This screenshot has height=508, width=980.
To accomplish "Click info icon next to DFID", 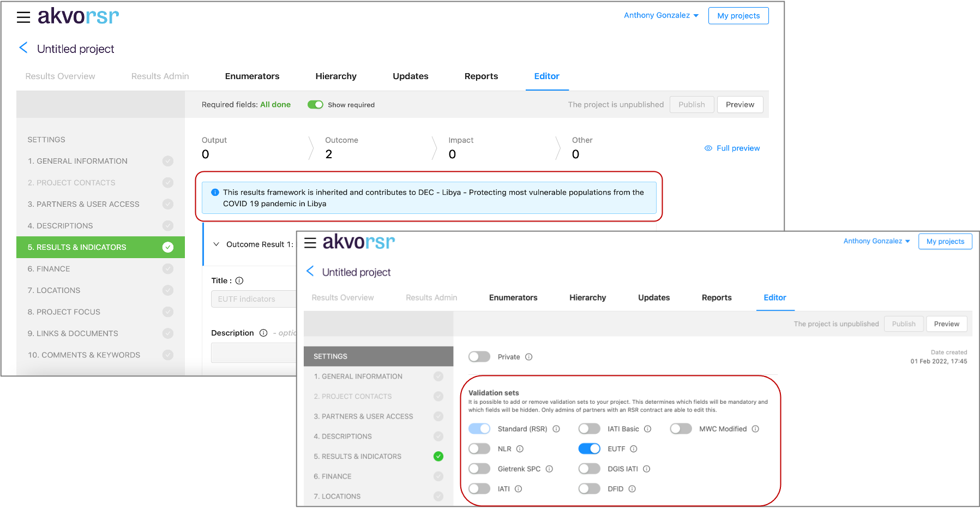I will pyautogui.click(x=632, y=489).
